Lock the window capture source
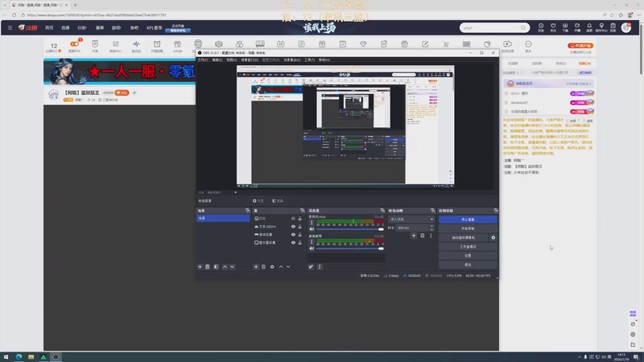This screenshot has height=362, width=644. pyautogui.click(x=299, y=234)
